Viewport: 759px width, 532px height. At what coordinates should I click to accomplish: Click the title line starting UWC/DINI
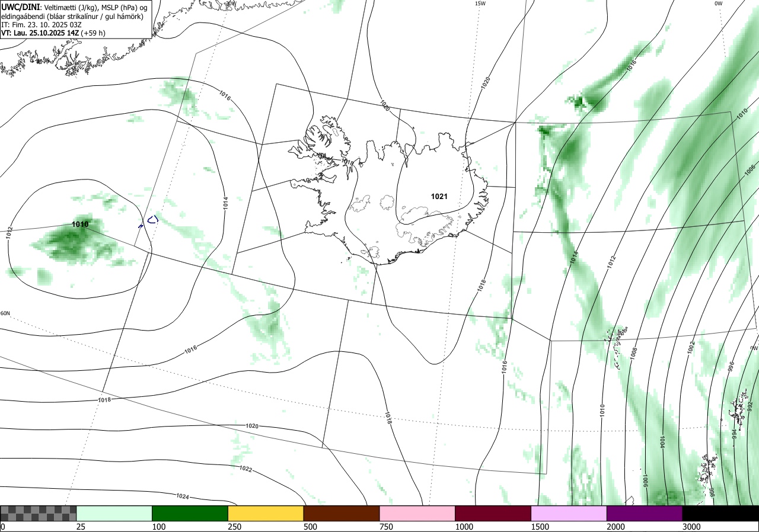[x=74, y=7]
